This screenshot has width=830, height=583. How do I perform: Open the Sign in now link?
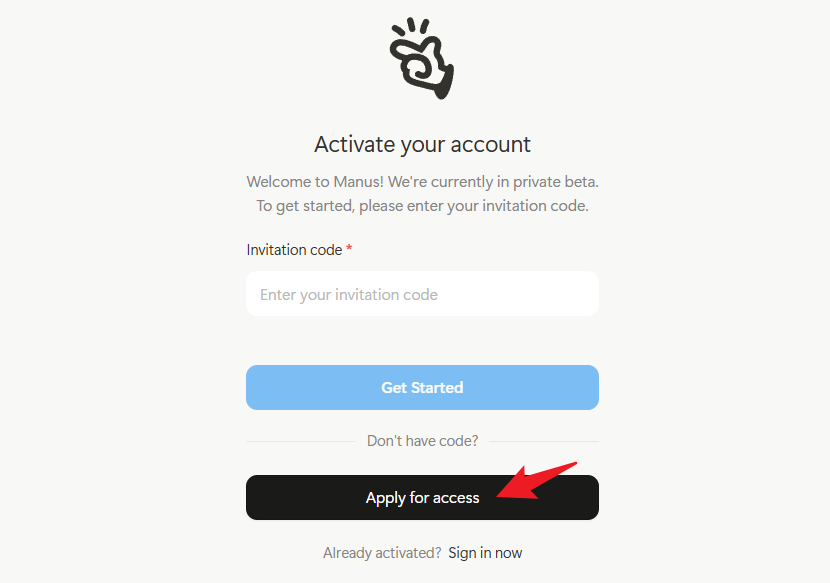click(485, 553)
